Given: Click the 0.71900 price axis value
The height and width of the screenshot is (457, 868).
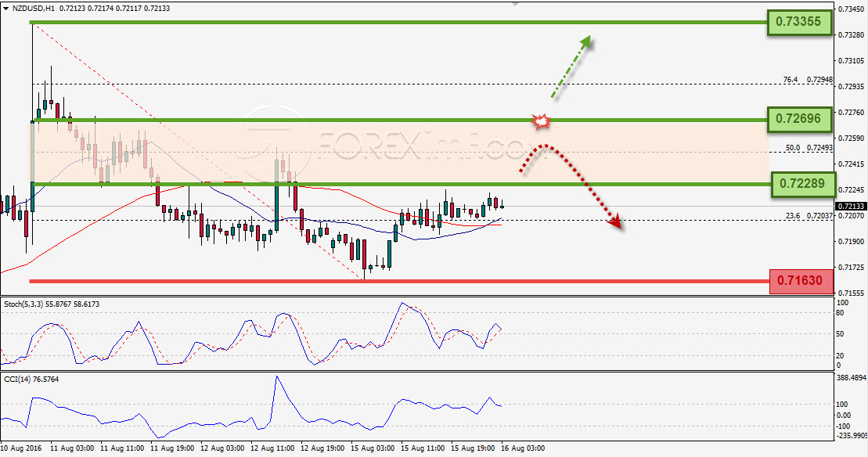Looking at the screenshot, I should pos(852,242).
